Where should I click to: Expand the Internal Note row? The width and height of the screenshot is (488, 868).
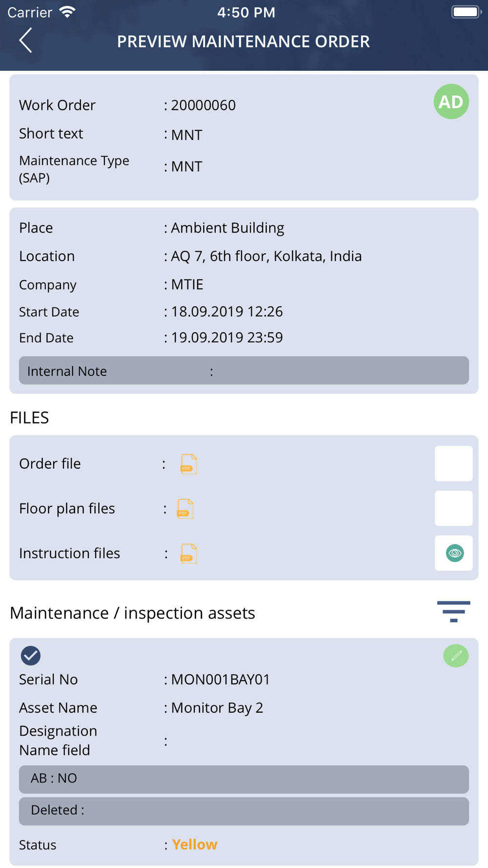244,371
